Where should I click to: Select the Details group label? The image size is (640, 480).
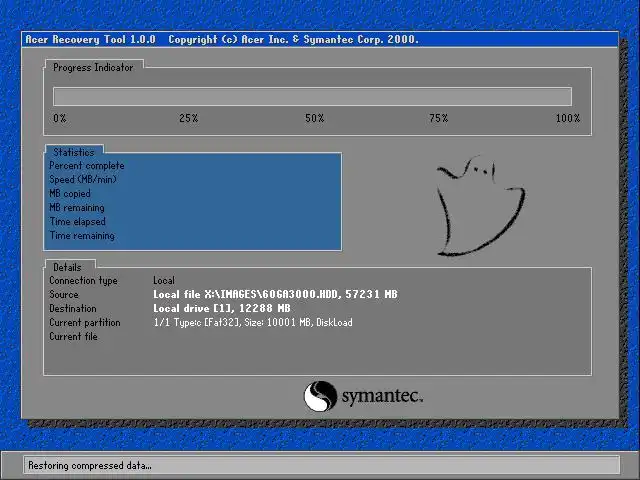[67, 267]
